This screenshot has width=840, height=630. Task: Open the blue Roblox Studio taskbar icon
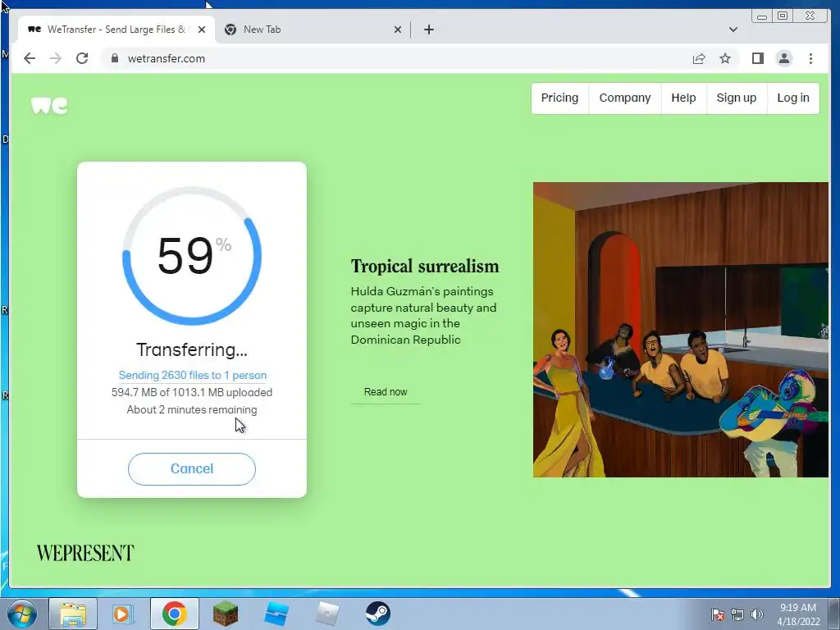276,614
